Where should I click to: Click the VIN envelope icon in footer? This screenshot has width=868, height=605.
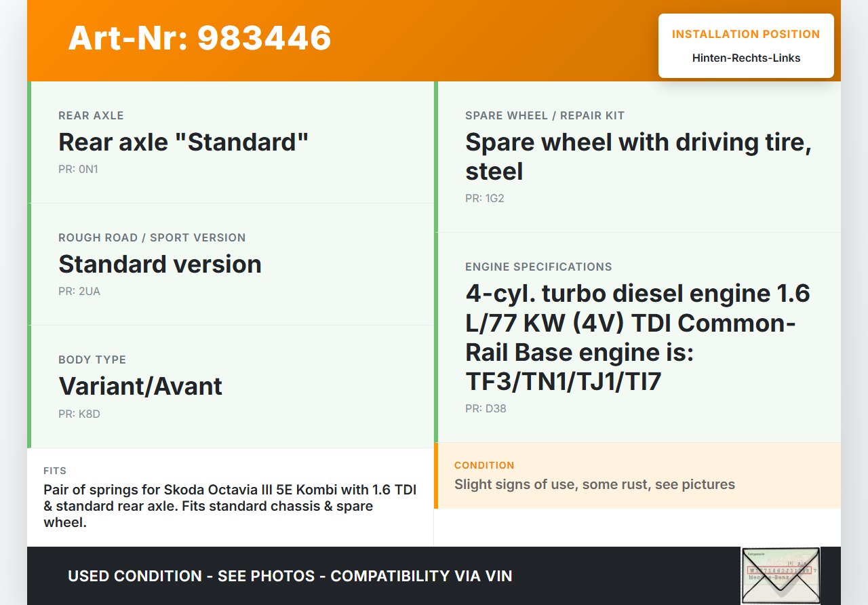click(x=780, y=575)
